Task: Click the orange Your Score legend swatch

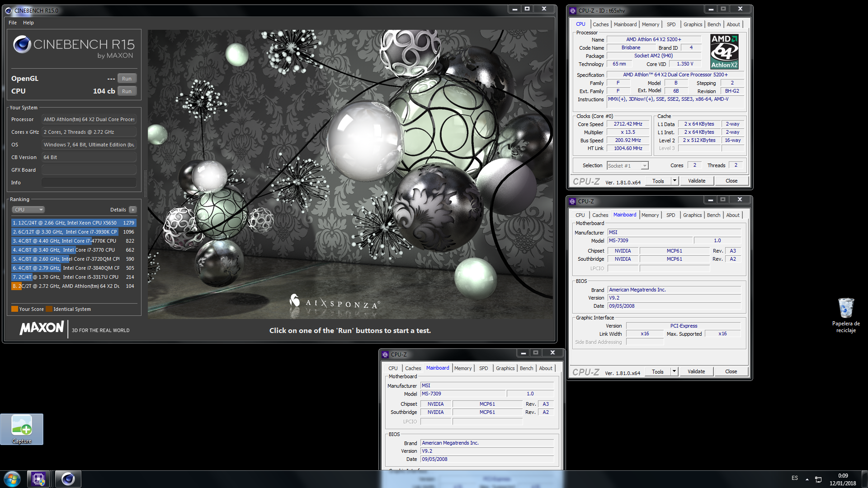Action: (x=14, y=309)
